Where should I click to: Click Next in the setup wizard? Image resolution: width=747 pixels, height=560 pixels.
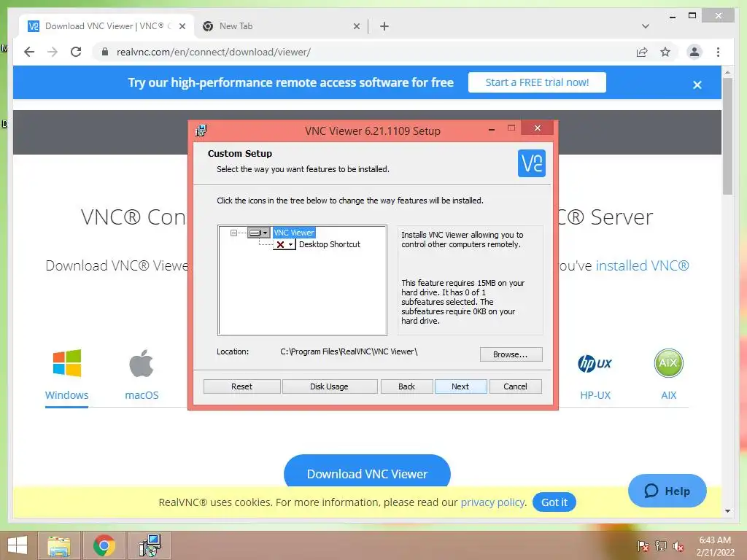tap(460, 386)
